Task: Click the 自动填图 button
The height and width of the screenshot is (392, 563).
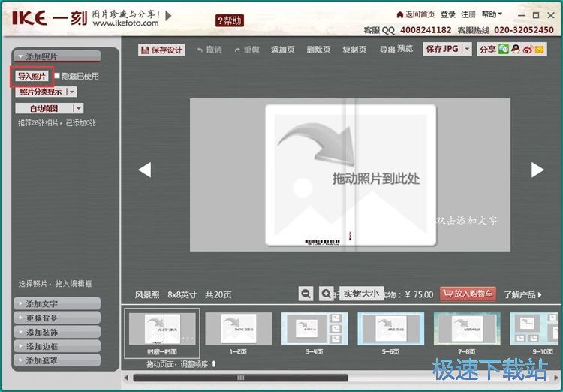Action: (44, 108)
